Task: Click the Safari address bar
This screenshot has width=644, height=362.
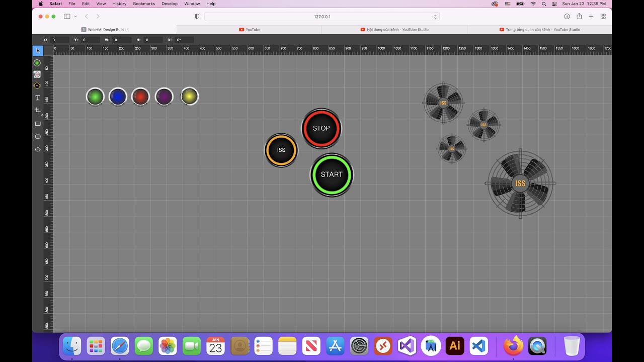Action: pos(322,17)
